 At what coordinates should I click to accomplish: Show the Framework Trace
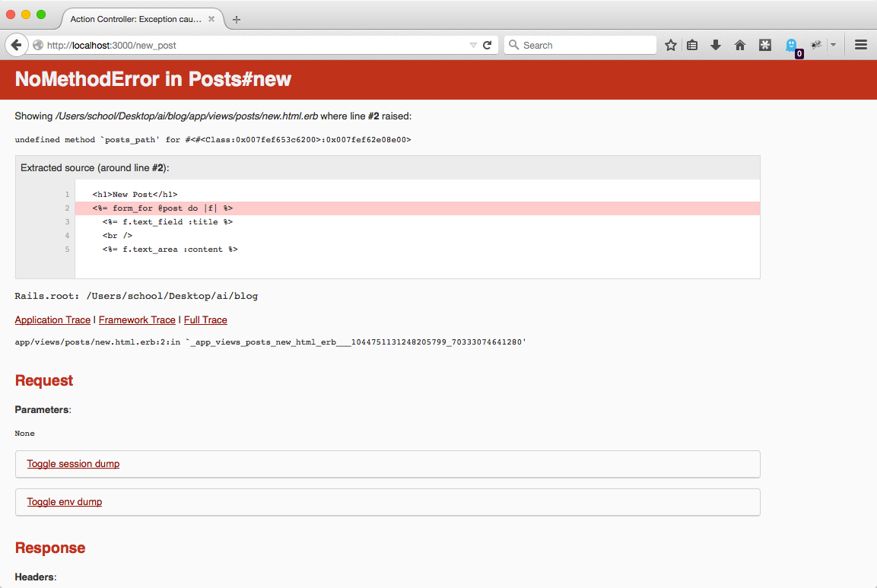[x=137, y=320]
